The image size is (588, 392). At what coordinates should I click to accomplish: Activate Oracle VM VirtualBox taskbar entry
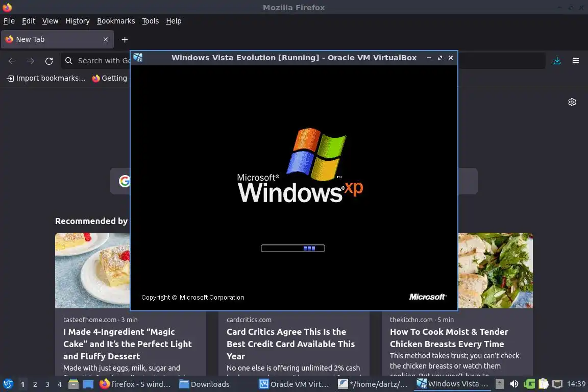point(295,384)
